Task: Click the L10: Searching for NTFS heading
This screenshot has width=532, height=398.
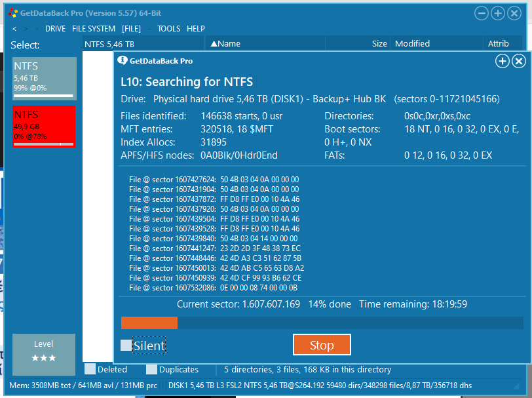Action: [x=187, y=82]
